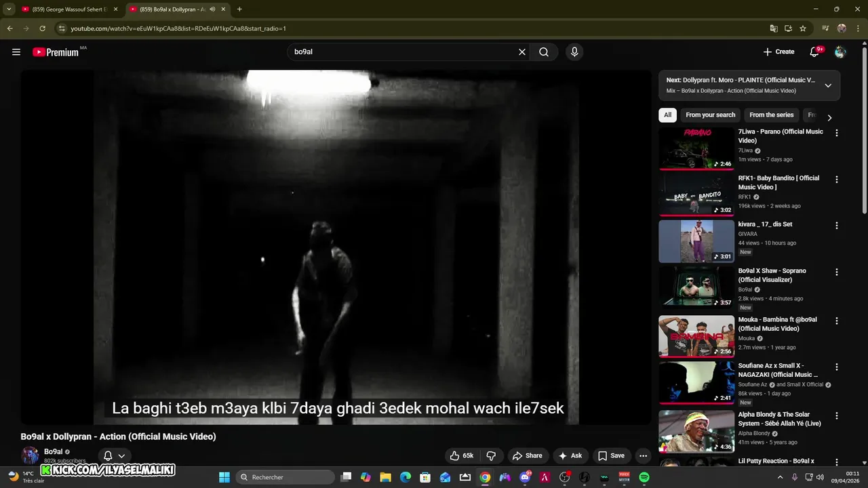
Task: Open the Bo9al channel avatar
Action: pyautogui.click(x=30, y=455)
